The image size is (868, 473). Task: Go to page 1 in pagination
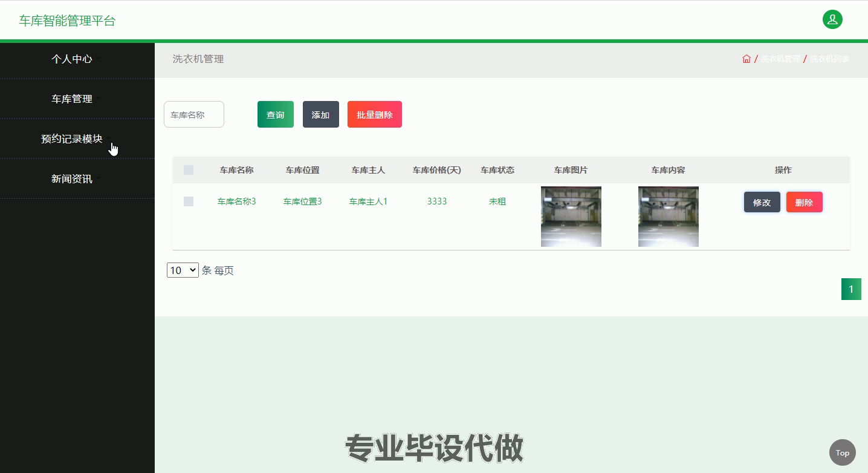point(851,289)
